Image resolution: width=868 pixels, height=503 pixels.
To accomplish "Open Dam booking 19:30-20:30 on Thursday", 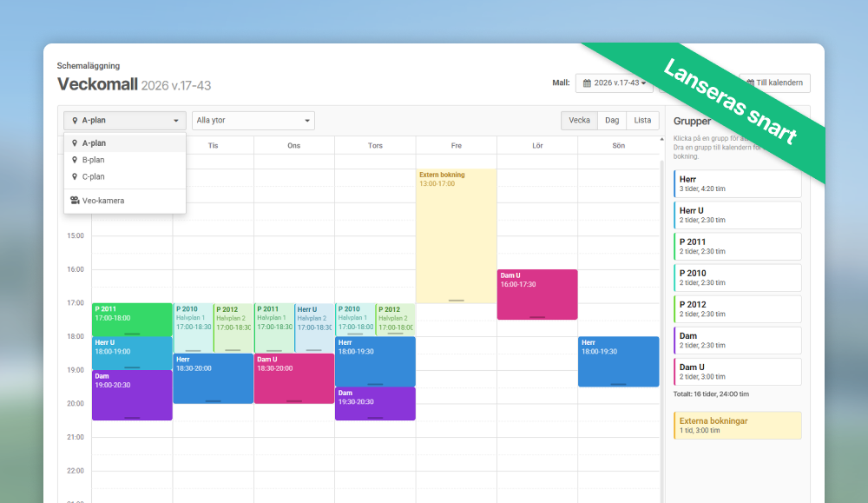I will tap(375, 403).
